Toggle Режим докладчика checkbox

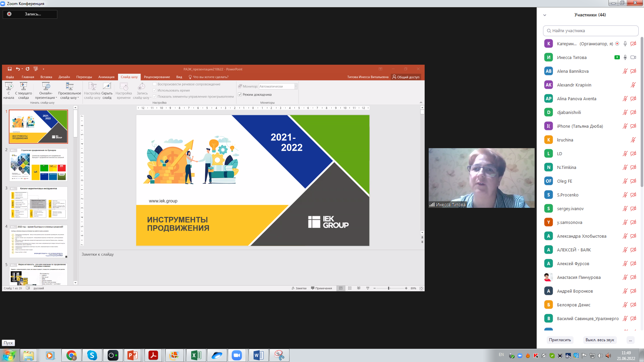[240, 95]
